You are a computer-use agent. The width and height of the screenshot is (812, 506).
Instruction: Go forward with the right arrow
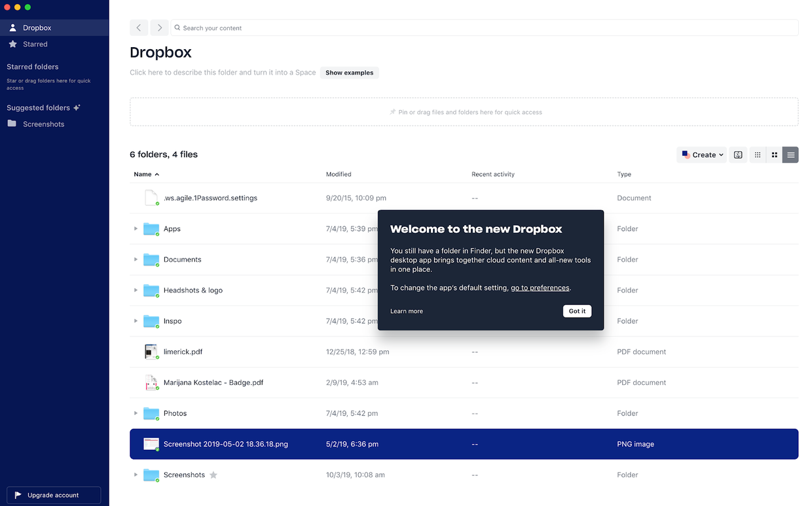coord(159,28)
